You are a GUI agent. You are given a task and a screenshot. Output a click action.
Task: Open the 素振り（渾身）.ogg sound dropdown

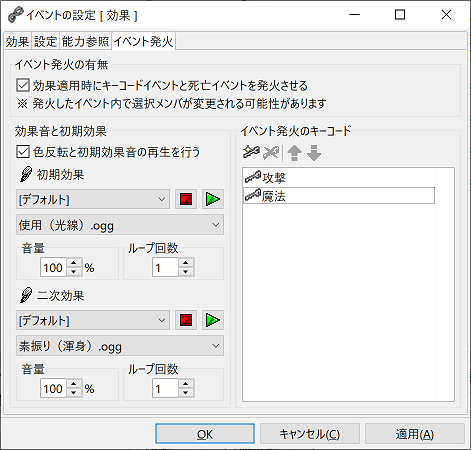point(120,346)
